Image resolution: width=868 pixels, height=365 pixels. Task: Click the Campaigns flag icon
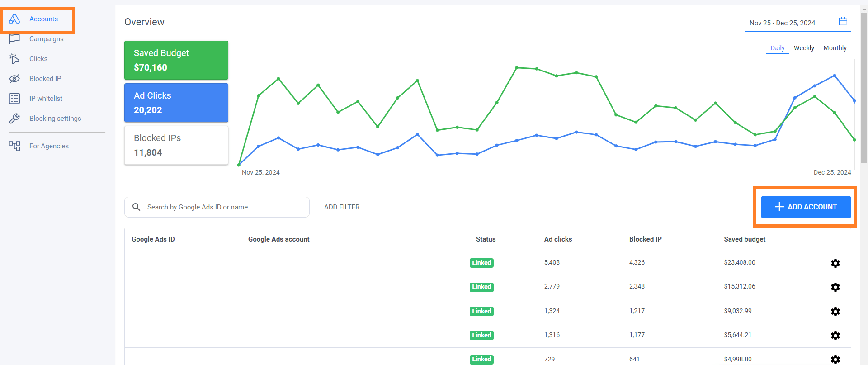(x=14, y=39)
